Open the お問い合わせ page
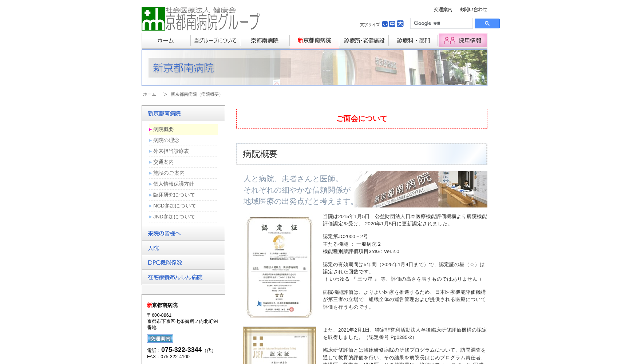This screenshot has width=629, height=364. point(473,9)
